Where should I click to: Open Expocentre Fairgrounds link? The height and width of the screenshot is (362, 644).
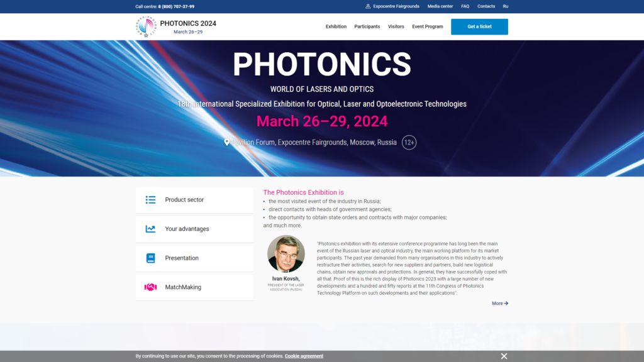pos(396,6)
